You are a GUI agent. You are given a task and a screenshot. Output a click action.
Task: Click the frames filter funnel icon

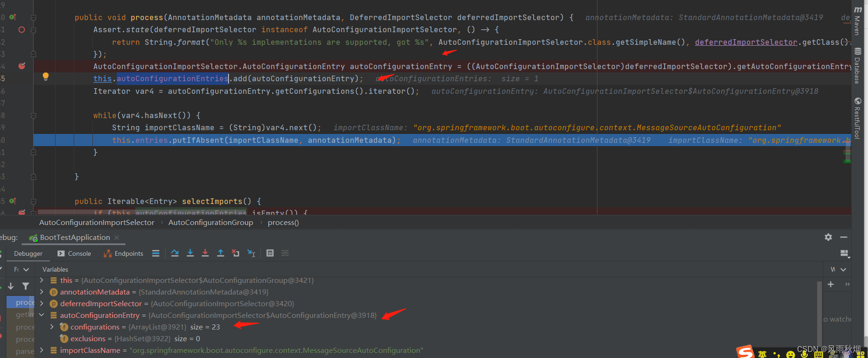tap(26, 286)
